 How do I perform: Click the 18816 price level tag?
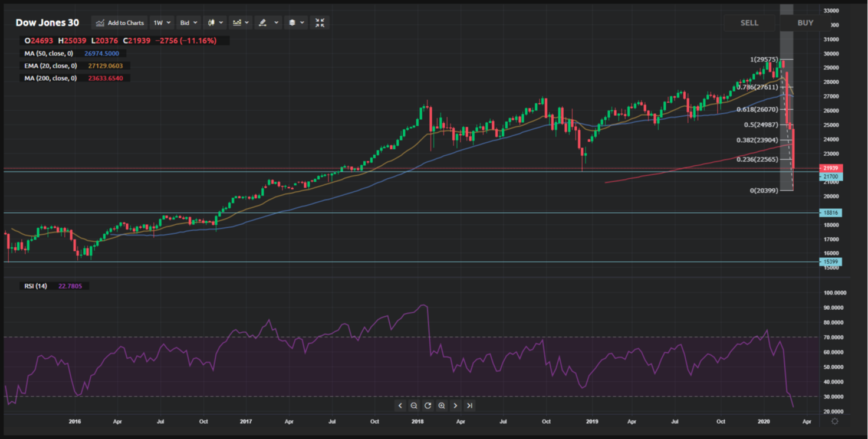tap(831, 213)
